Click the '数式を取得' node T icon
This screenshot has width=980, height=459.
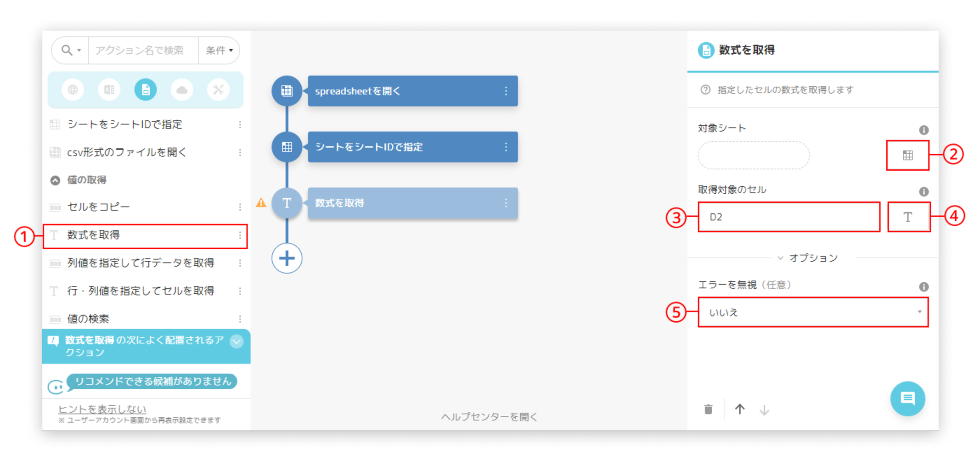pos(287,203)
